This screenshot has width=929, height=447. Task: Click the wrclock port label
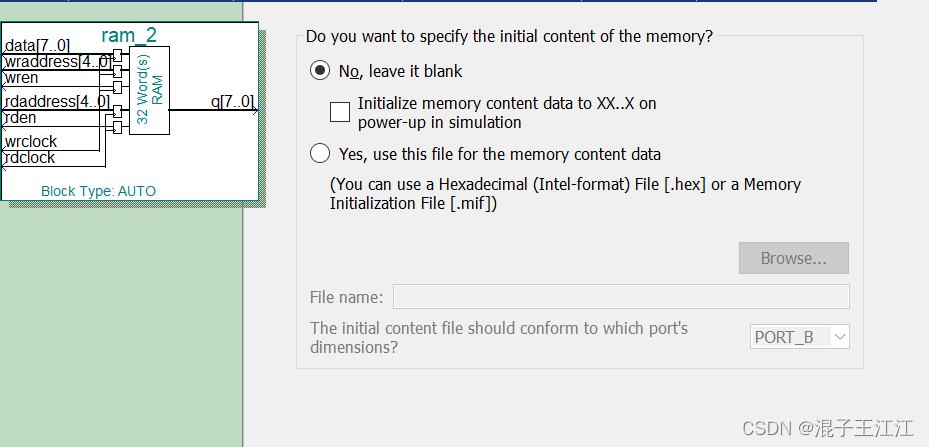[x=31, y=141]
